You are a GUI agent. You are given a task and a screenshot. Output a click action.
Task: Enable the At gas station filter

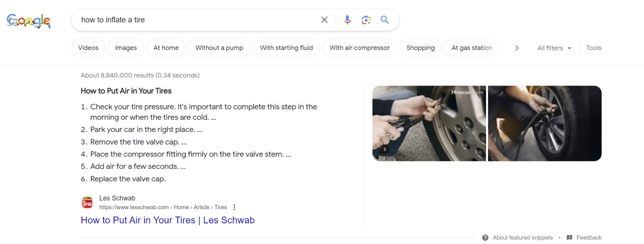click(x=472, y=48)
